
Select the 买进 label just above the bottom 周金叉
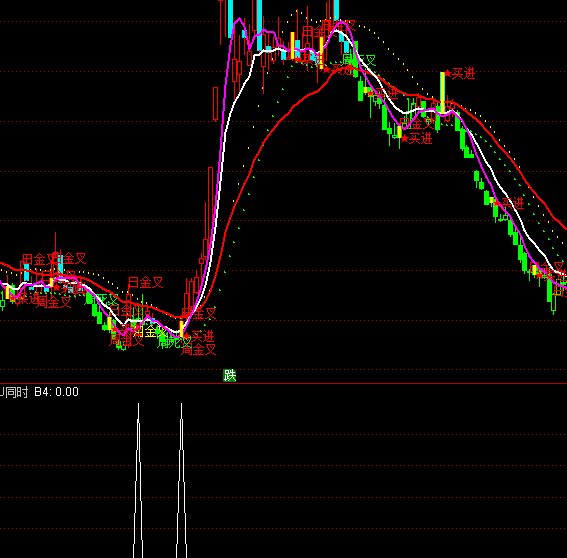pyautogui.click(x=199, y=337)
